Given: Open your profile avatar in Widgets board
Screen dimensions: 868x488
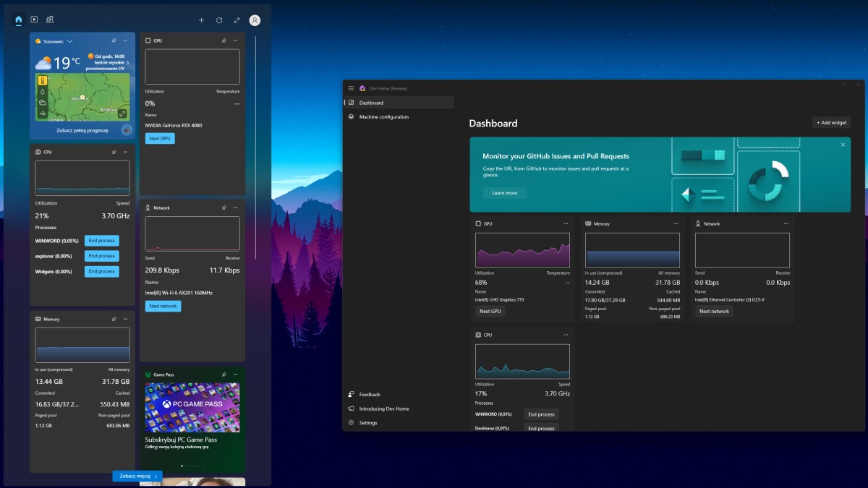Looking at the screenshot, I should click(x=255, y=20).
